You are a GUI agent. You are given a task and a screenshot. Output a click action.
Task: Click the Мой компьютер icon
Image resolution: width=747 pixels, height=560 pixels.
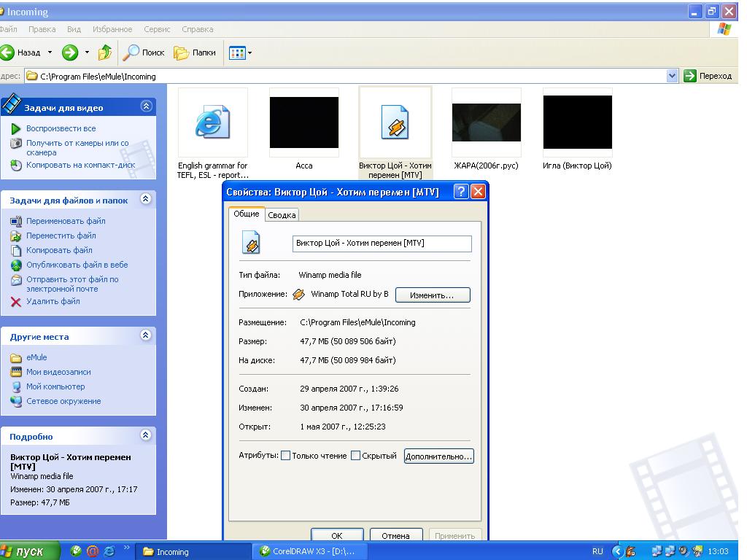tap(16, 386)
